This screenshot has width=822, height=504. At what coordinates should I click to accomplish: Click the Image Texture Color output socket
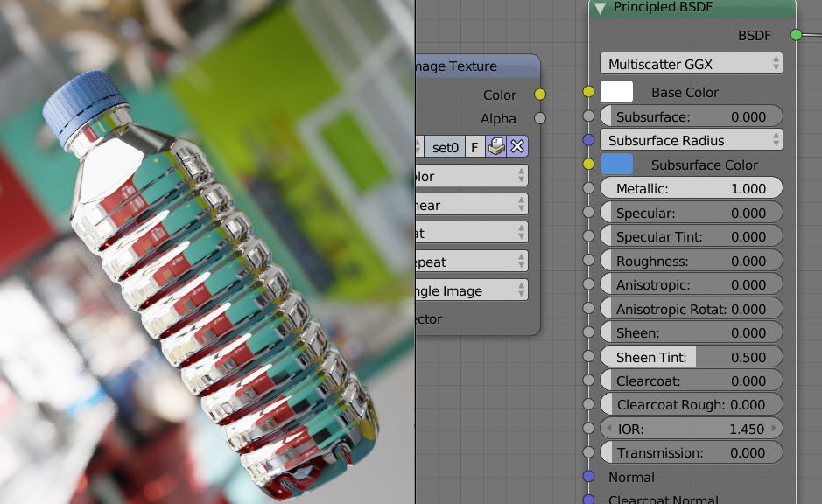540,94
